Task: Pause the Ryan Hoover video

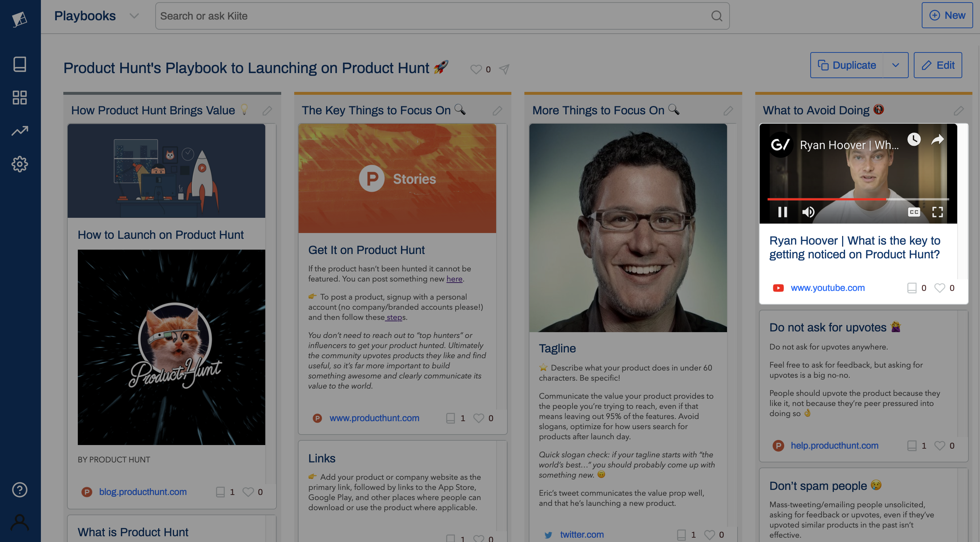Action: [782, 212]
